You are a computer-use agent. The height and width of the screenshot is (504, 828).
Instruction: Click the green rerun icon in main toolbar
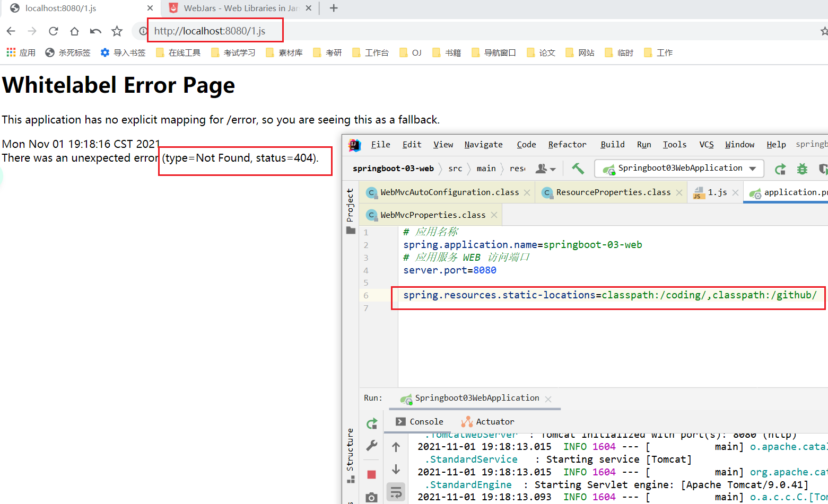pyautogui.click(x=780, y=169)
